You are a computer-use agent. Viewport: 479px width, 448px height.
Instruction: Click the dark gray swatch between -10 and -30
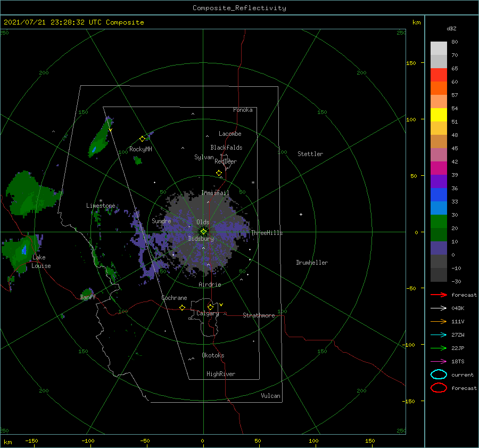point(439,275)
